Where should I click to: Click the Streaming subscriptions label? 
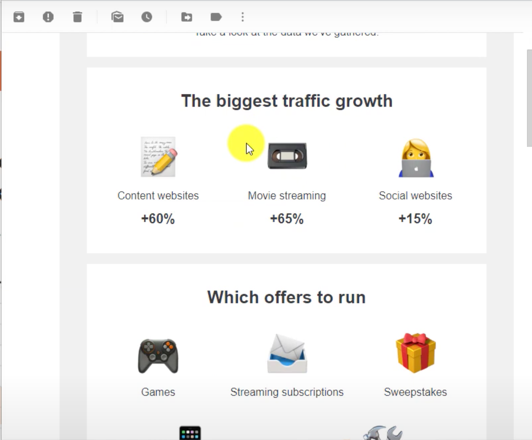pos(287,392)
